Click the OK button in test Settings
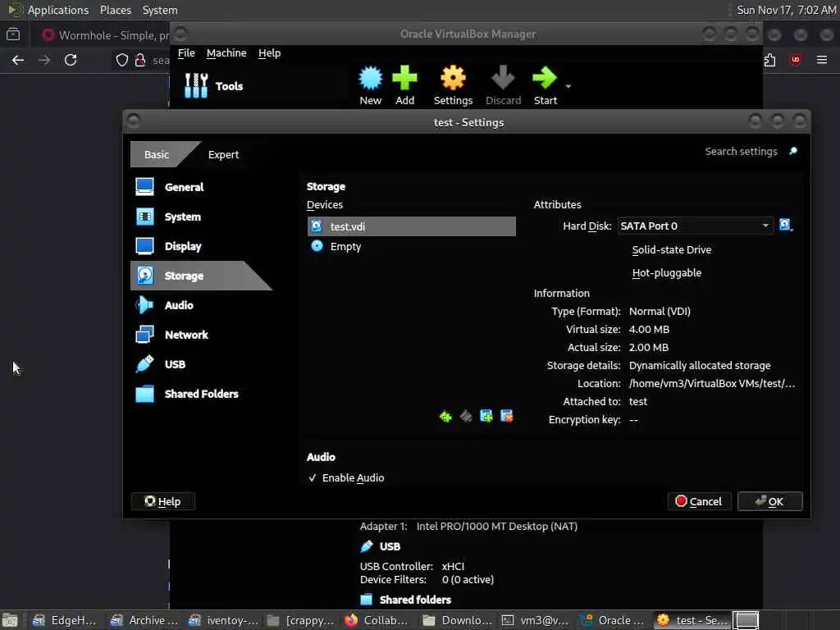The width and height of the screenshot is (840, 630). click(x=769, y=501)
